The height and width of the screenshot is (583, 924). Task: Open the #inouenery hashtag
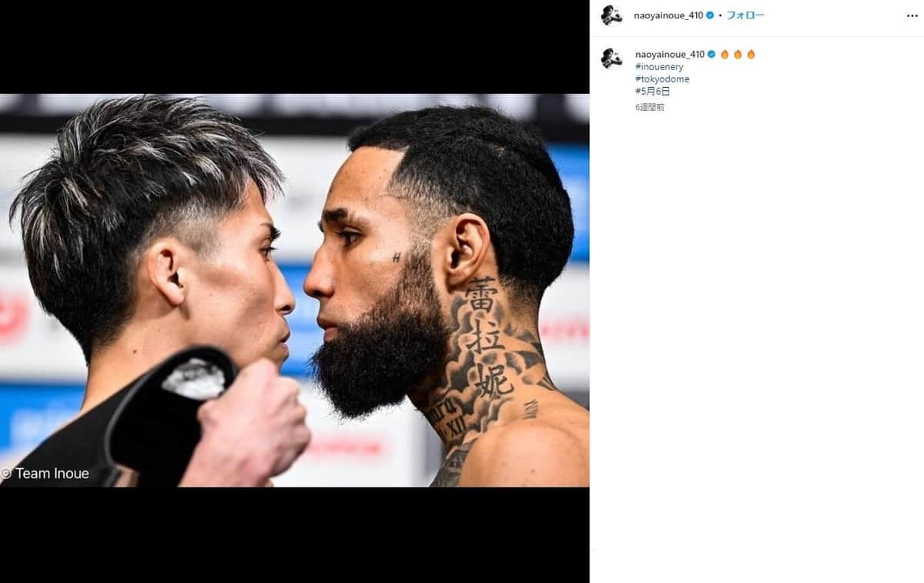pos(659,67)
